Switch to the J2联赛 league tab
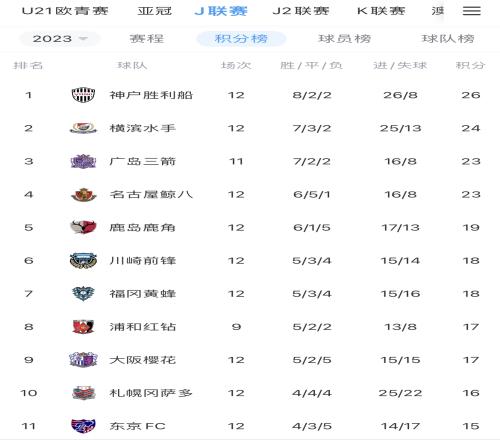The image size is (500, 440). point(301,11)
